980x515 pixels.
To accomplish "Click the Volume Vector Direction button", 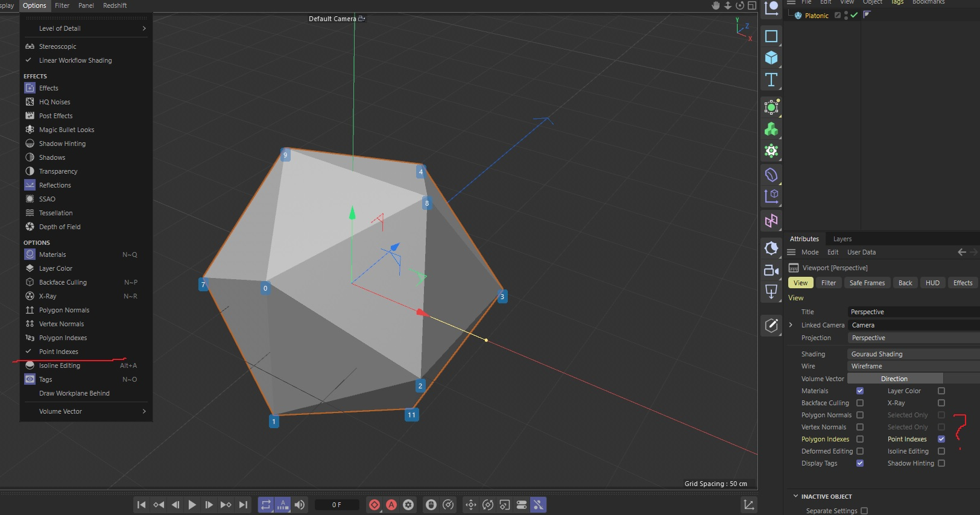I will (894, 379).
